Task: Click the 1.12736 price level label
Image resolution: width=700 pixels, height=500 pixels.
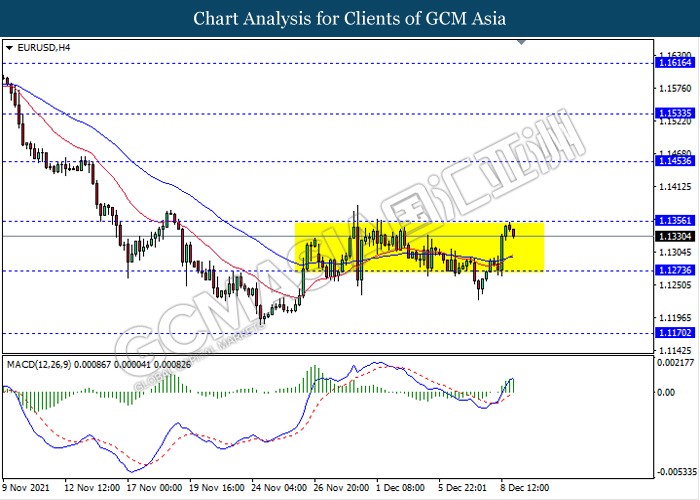Action: tap(675, 270)
